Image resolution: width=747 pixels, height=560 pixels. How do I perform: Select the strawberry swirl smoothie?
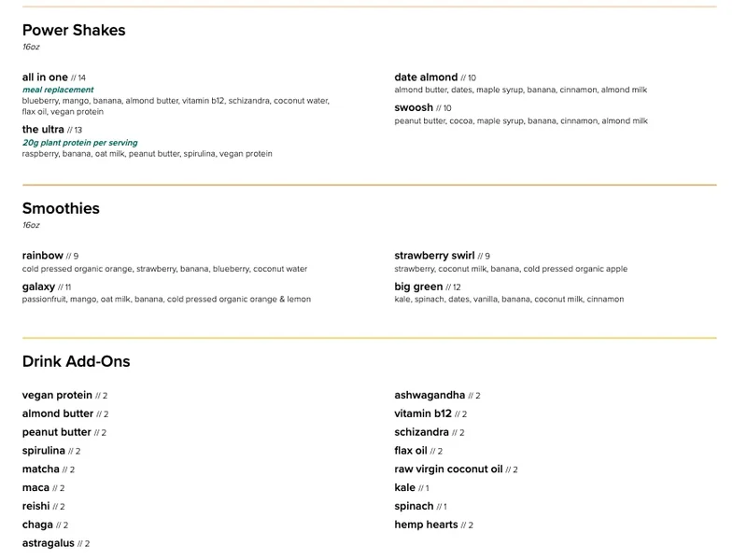[x=434, y=256]
